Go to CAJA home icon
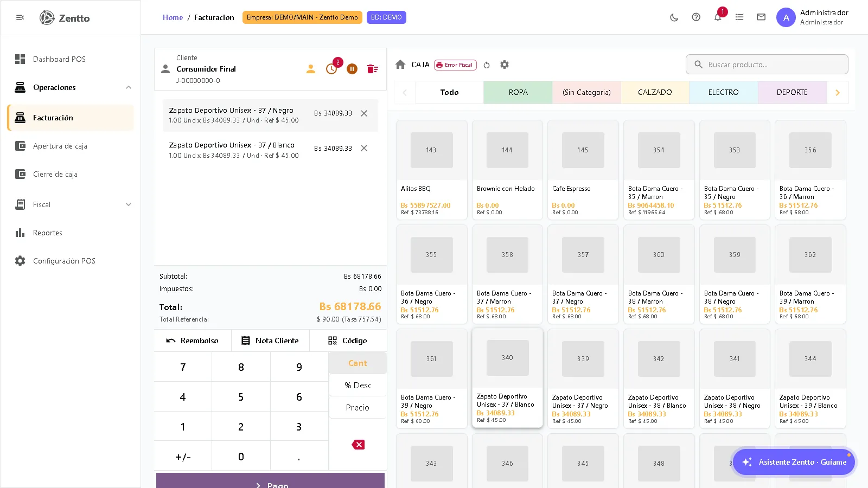 [400, 65]
